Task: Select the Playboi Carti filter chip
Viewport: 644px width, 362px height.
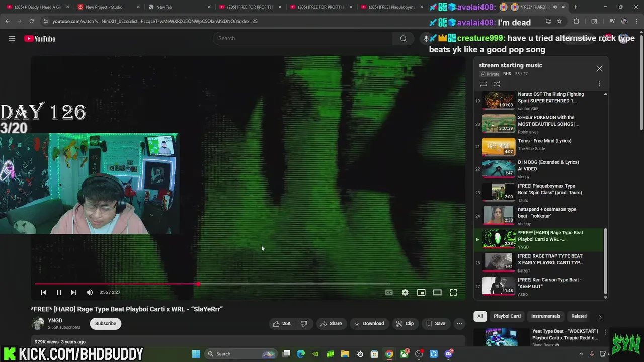Action: click(x=507, y=316)
